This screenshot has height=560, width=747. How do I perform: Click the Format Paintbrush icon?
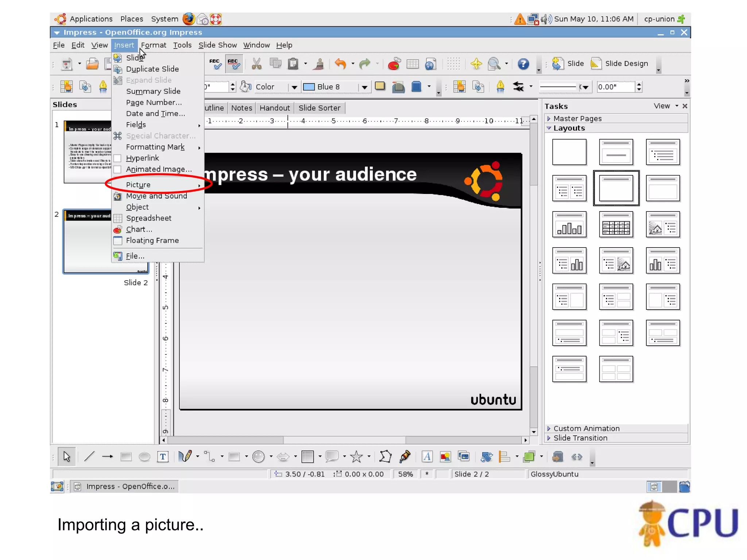pyautogui.click(x=319, y=64)
